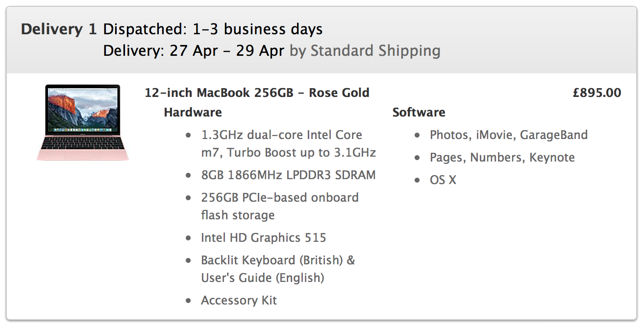Click the Hardware section heading
This screenshot has height=327, width=644.
(x=193, y=112)
